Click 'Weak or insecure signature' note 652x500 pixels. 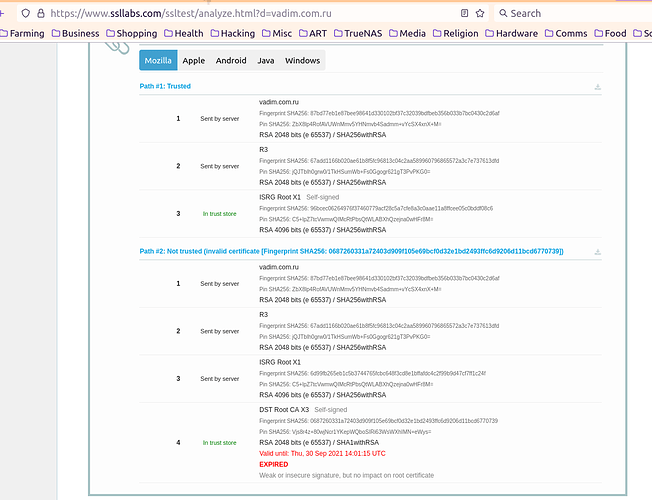346,475
